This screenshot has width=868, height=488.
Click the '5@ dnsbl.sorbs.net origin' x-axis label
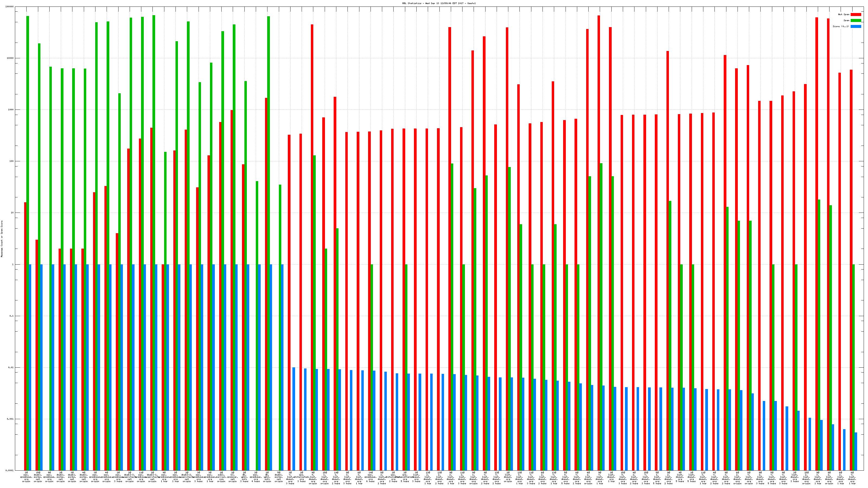pyautogui.click(x=279, y=477)
